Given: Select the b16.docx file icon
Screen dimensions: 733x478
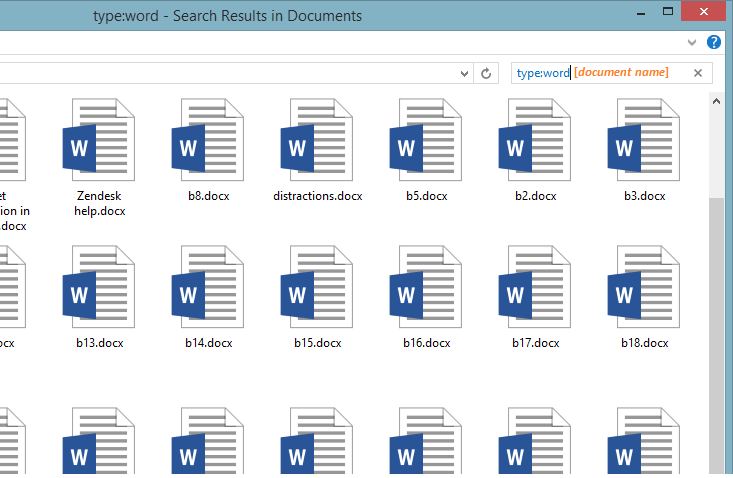Looking at the screenshot, I should [425, 286].
